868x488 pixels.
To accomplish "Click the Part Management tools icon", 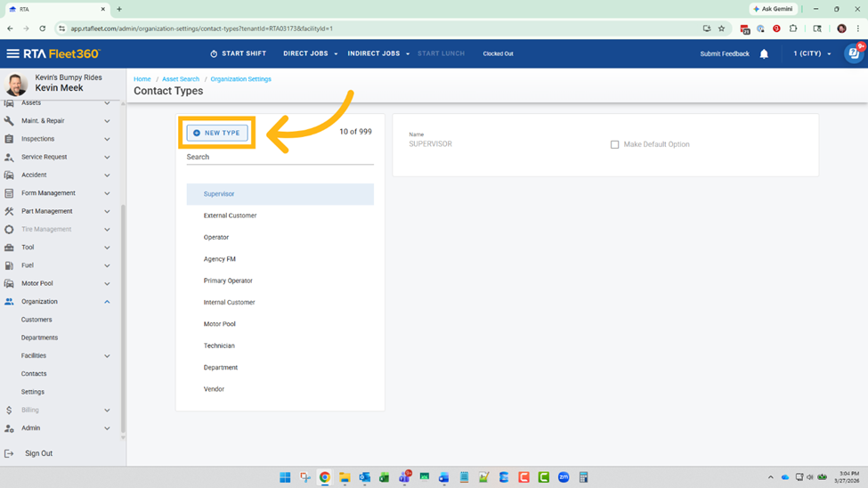I will point(9,211).
